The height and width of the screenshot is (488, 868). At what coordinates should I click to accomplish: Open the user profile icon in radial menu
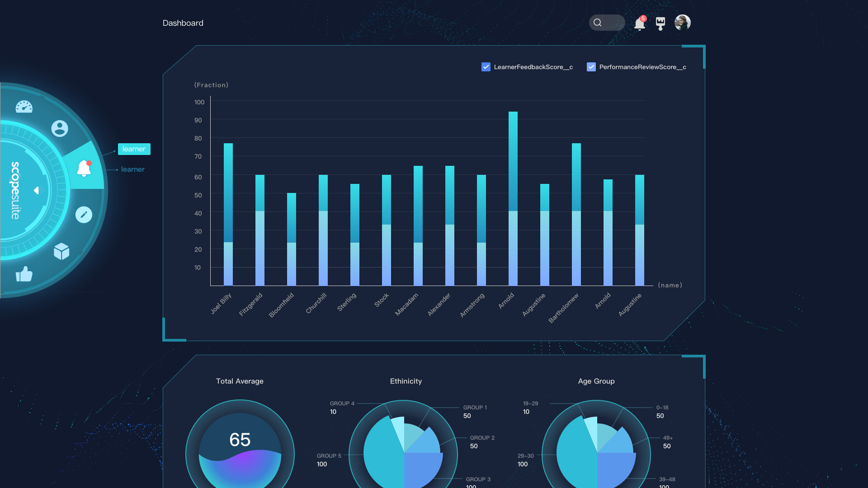[60, 128]
